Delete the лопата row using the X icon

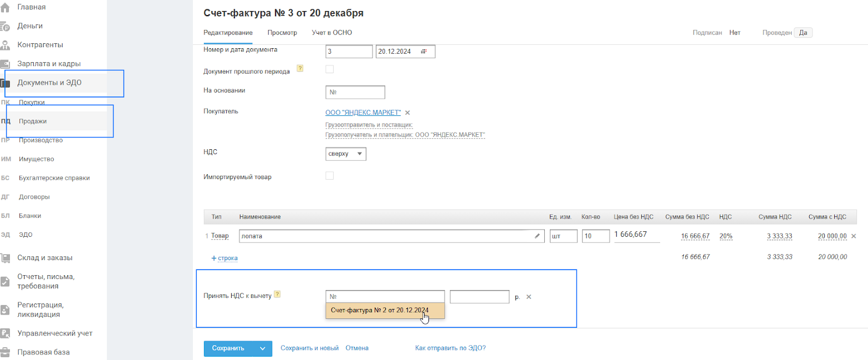(854, 236)
